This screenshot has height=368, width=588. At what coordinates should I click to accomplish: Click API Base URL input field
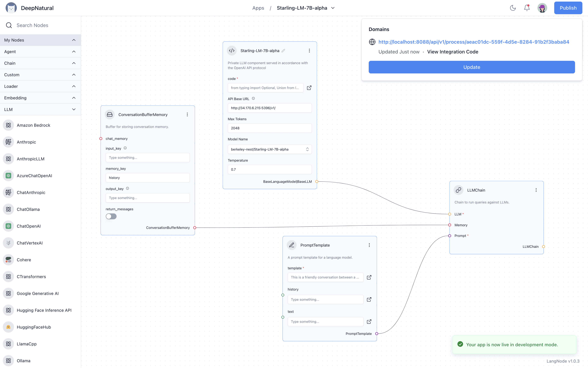[269, 108]
